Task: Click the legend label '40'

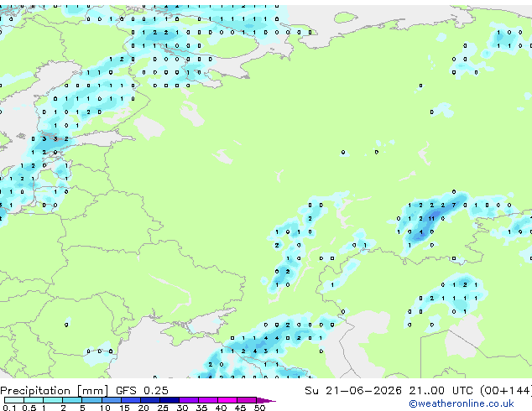Action: pos(221,408)
